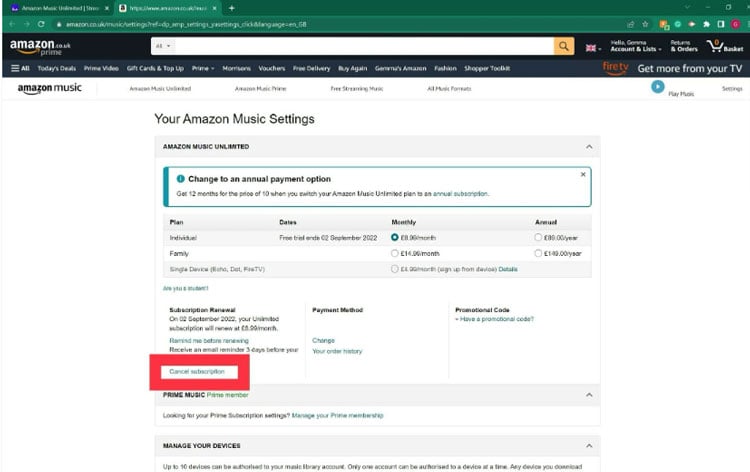This screenshot has height=472, width=750.
Task: Select Family annual £149.00/year plan
Action: click(x=538, y=253)
